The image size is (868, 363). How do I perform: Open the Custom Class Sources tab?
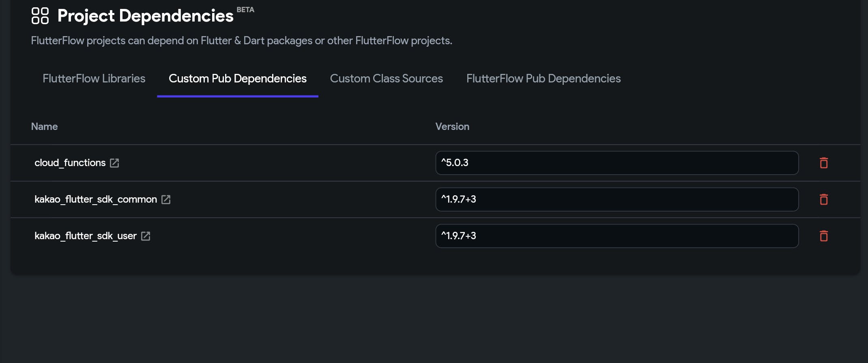386,78
